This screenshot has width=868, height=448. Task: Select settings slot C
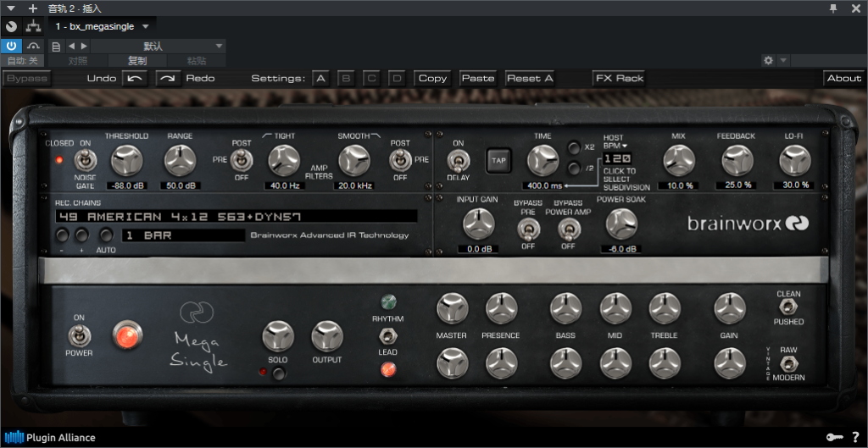(371, 79)
